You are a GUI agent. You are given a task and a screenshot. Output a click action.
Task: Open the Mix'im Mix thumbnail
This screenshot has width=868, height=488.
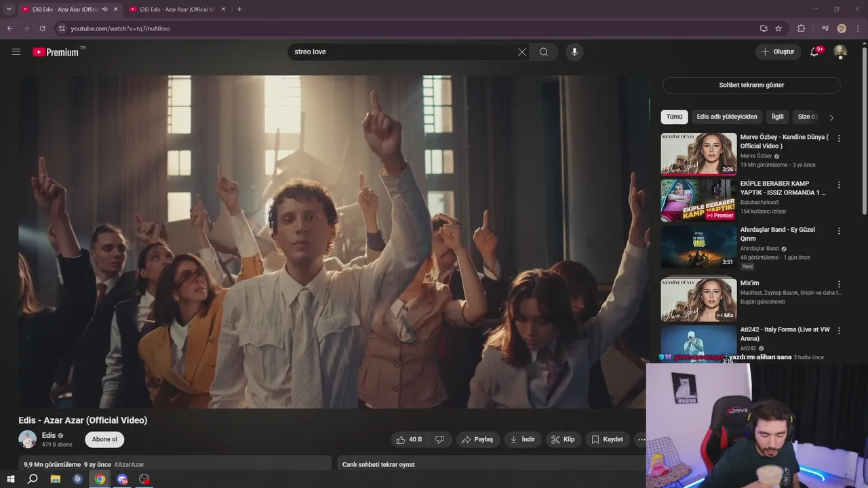point(698,300)
